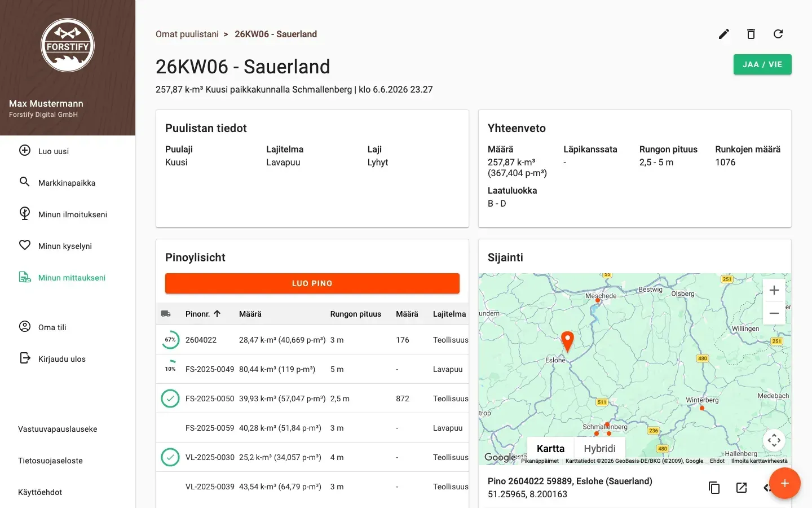The image size is (812, 508).
Task: Click the 67% progress ring for pile 2604022
Action: pyautogui.click(x=170, y=340)
